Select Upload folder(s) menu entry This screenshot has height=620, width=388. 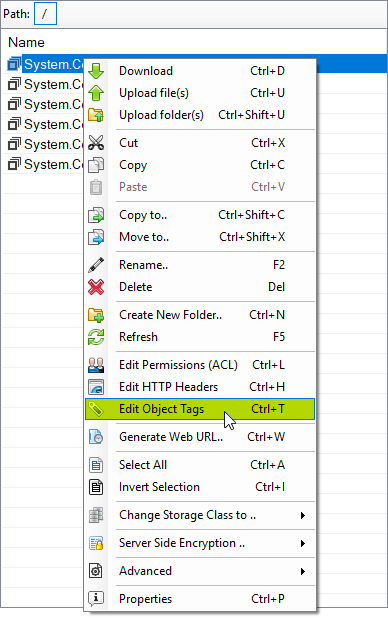click(200, 115)
